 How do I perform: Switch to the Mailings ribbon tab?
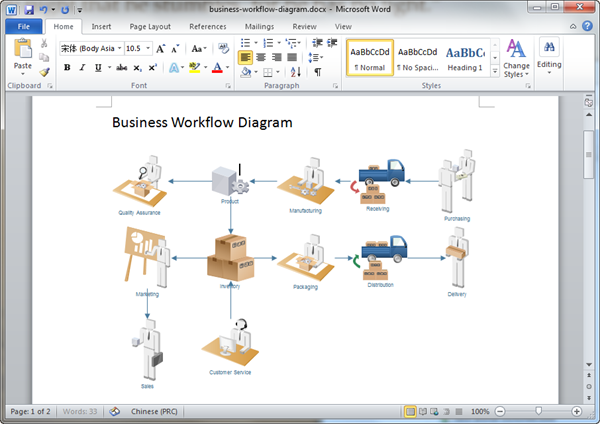click(259, 26)
